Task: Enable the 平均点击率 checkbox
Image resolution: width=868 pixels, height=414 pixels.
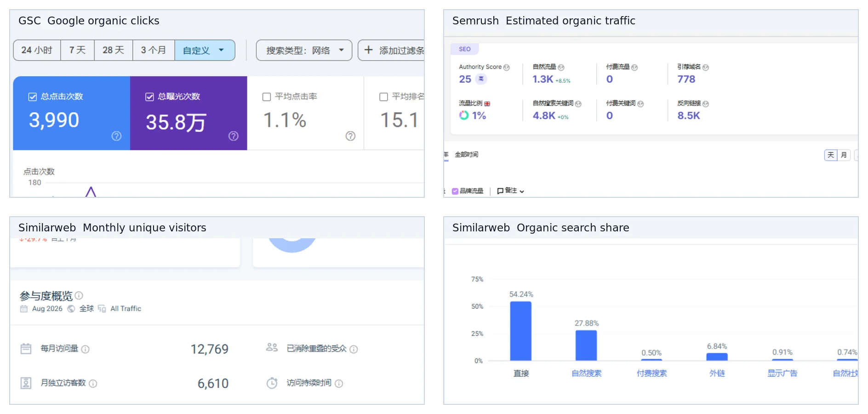Action: click(267, 97)
